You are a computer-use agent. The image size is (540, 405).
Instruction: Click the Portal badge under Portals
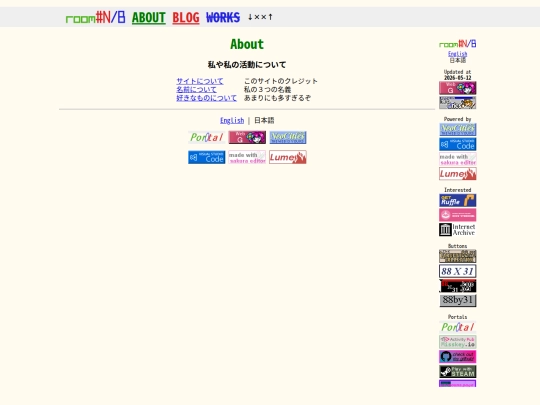(458, 327)
